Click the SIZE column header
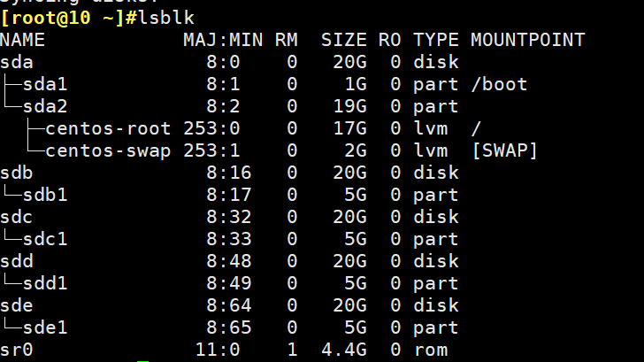This screenshot has height=362, width=644. tap(337, 40)
